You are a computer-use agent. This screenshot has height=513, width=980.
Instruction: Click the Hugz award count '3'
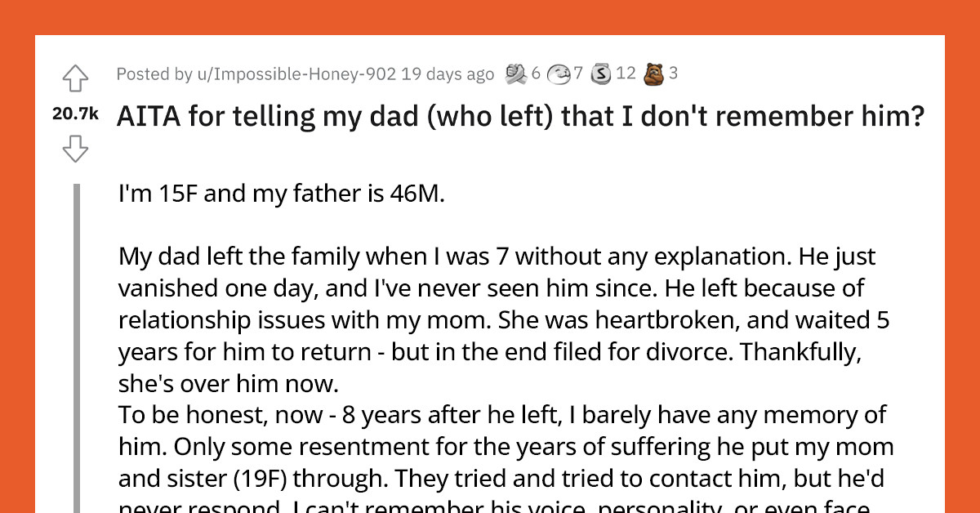coord(675,73)
